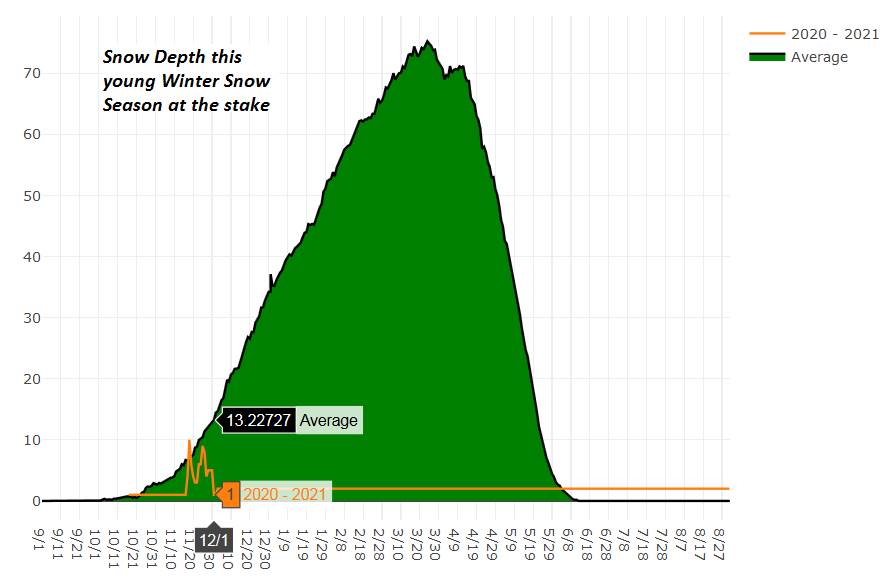Screen dimensions: 886x582
Task: Click the 70 y-axis tick label
Action: [x=33, y=73]
